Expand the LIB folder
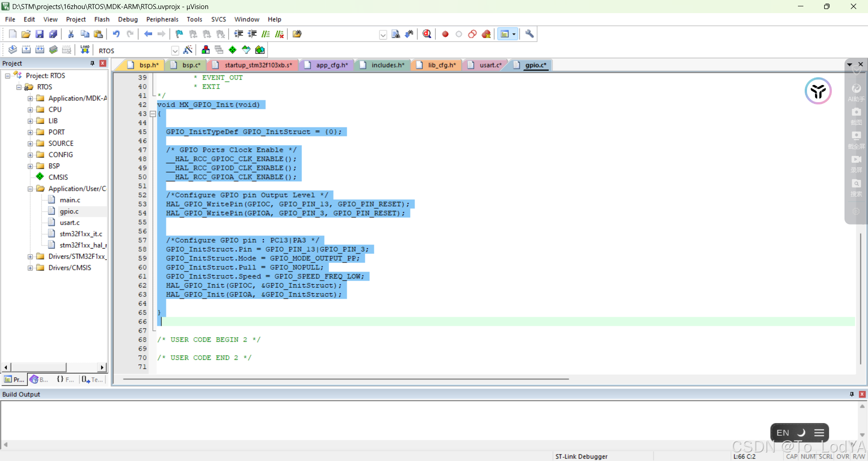 [30, 121]
